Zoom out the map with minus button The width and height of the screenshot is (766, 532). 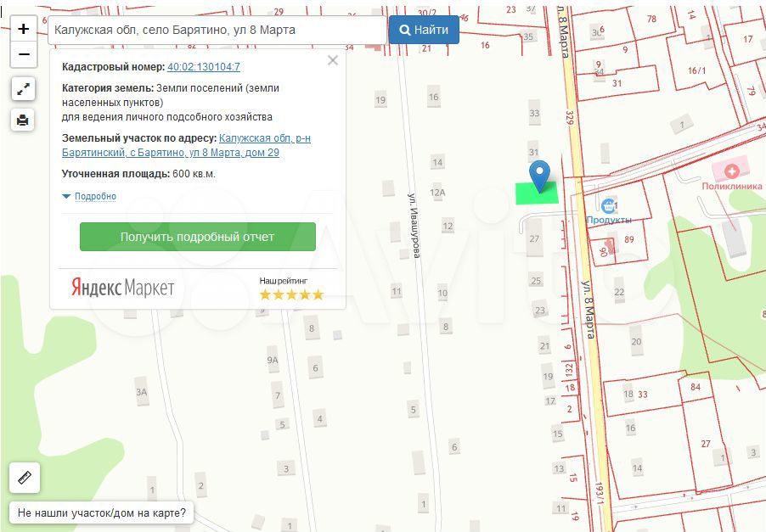23,55
